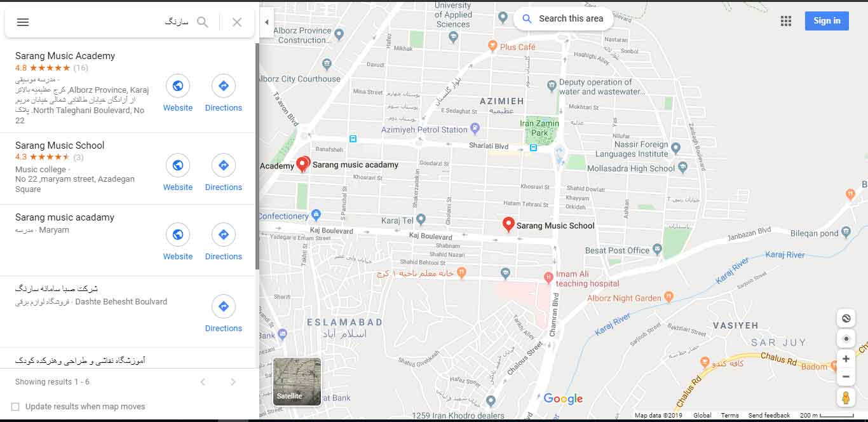
Task: Open the hamburger main menu
Action: [x=23, y=22]
